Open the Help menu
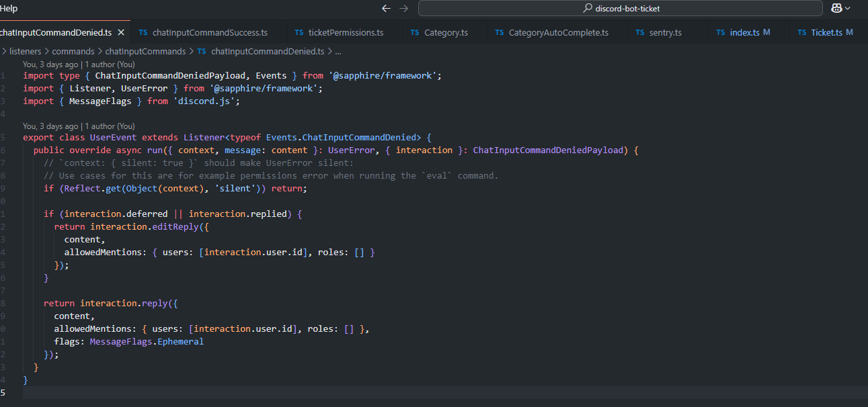The image size is (868, 407). 9,9
